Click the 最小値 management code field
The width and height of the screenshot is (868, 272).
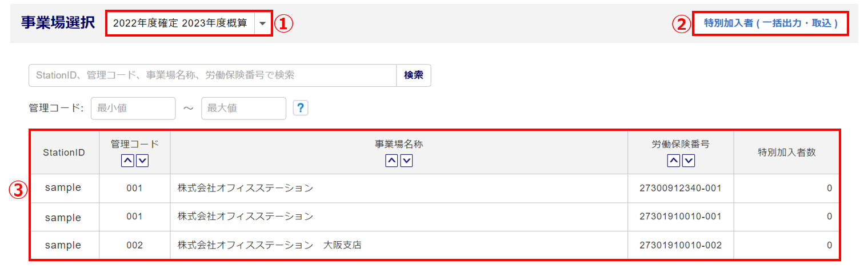tap(133, 108)
